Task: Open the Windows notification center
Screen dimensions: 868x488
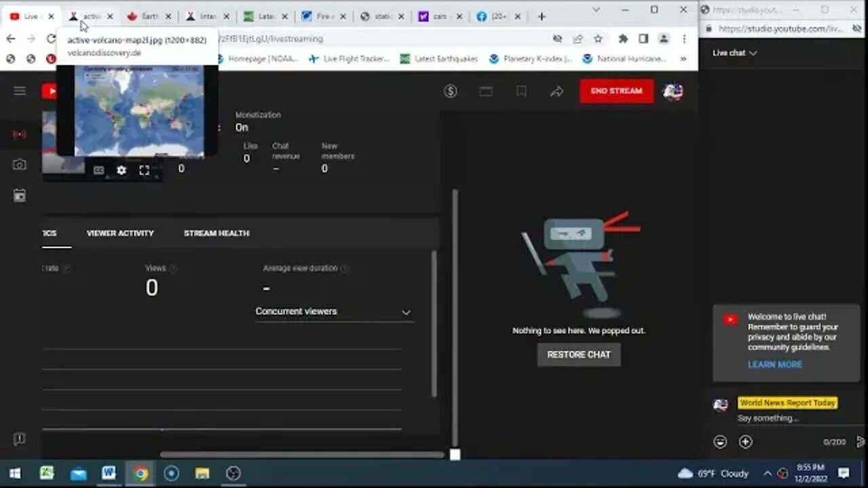Action: point(844,473)
